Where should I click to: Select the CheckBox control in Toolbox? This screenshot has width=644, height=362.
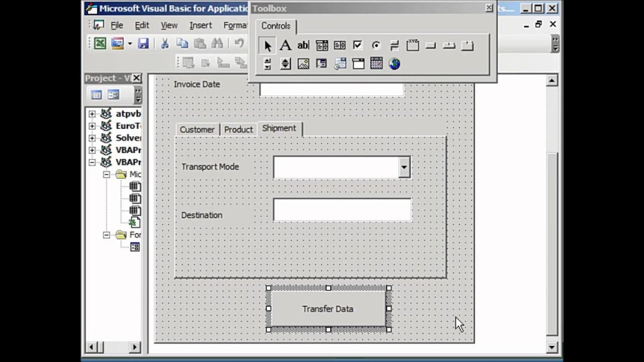coord(358,46)
